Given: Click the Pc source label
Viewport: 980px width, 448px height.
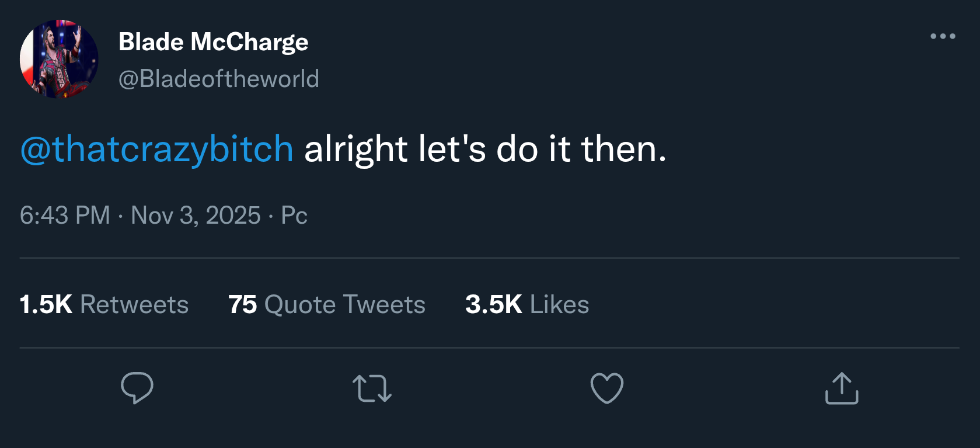Looking at the screenshot, I should 294,216.
